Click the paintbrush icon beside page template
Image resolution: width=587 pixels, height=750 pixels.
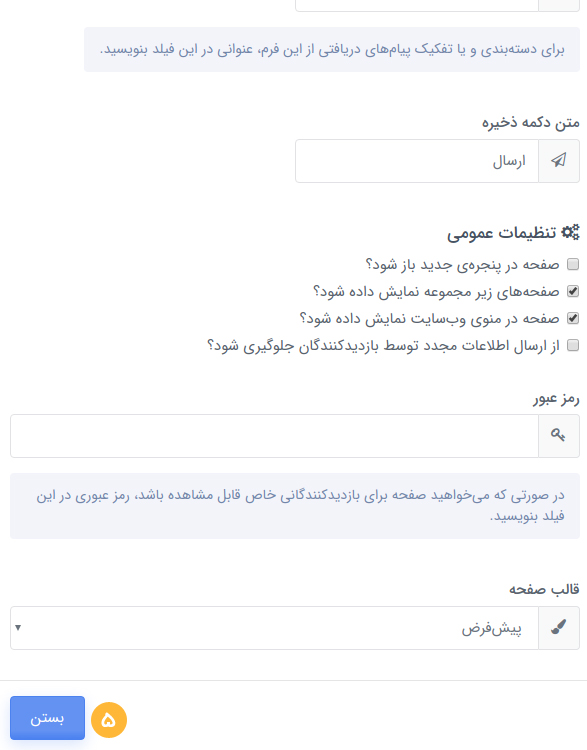(558, 627)
